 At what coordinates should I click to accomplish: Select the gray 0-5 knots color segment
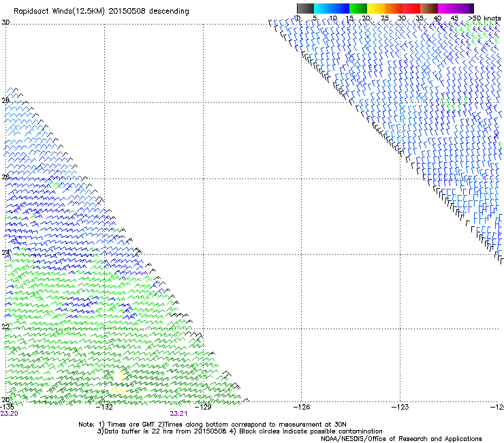(x=305, y=8)
